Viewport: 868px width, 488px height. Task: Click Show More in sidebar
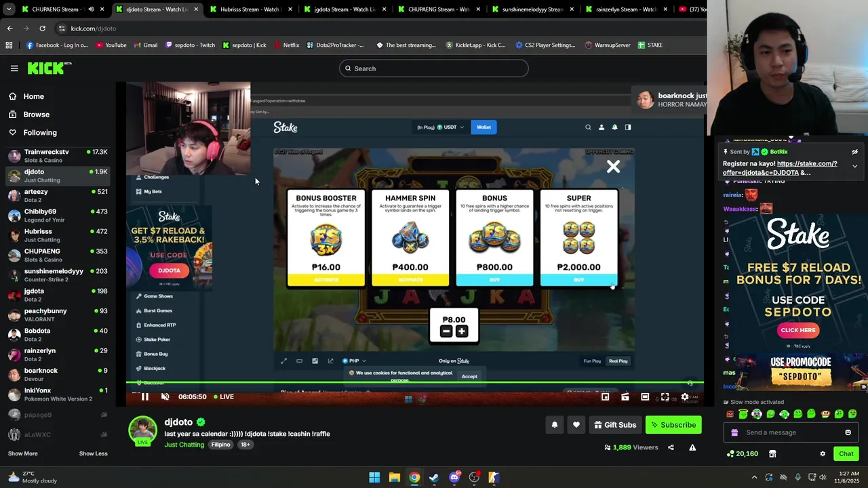[22, 453]
